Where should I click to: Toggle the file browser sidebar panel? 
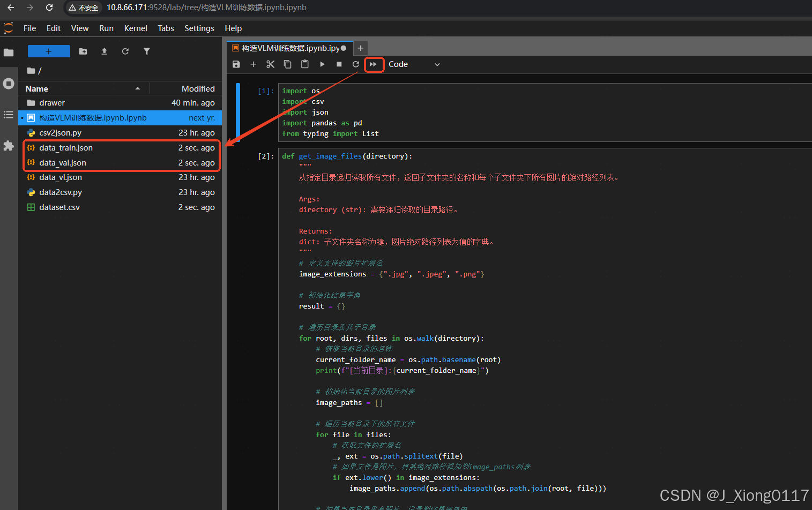[9, 51]
